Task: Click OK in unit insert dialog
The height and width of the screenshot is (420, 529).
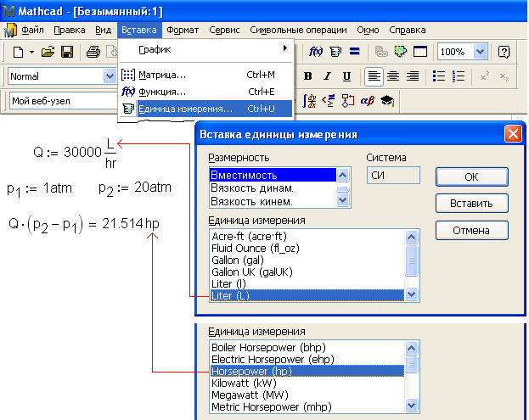Action: [471, 177]
